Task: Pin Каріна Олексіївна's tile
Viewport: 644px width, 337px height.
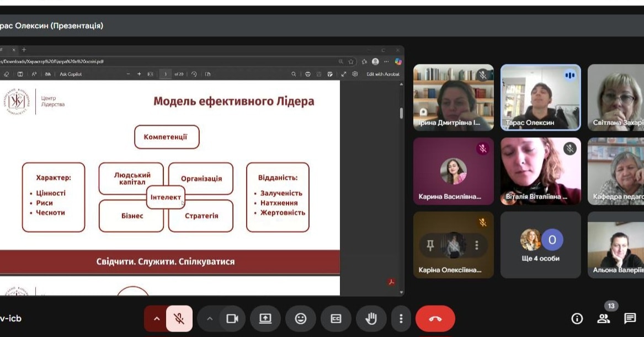Action: 430,245
